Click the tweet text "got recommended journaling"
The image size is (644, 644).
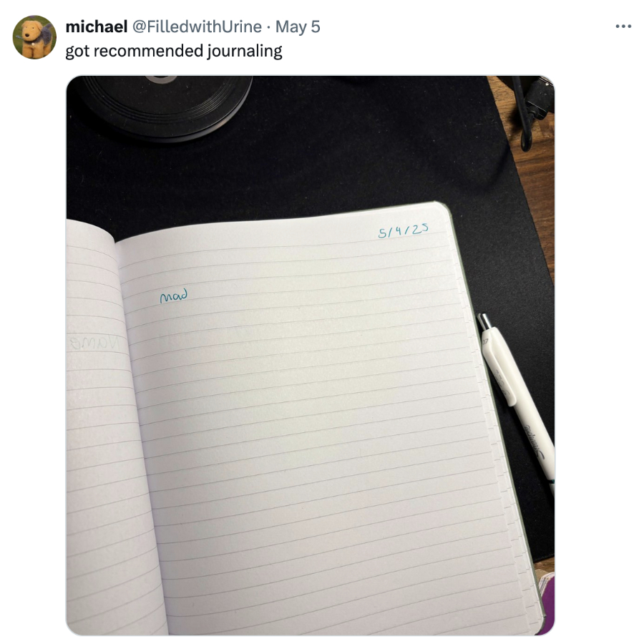coord(174,51)
